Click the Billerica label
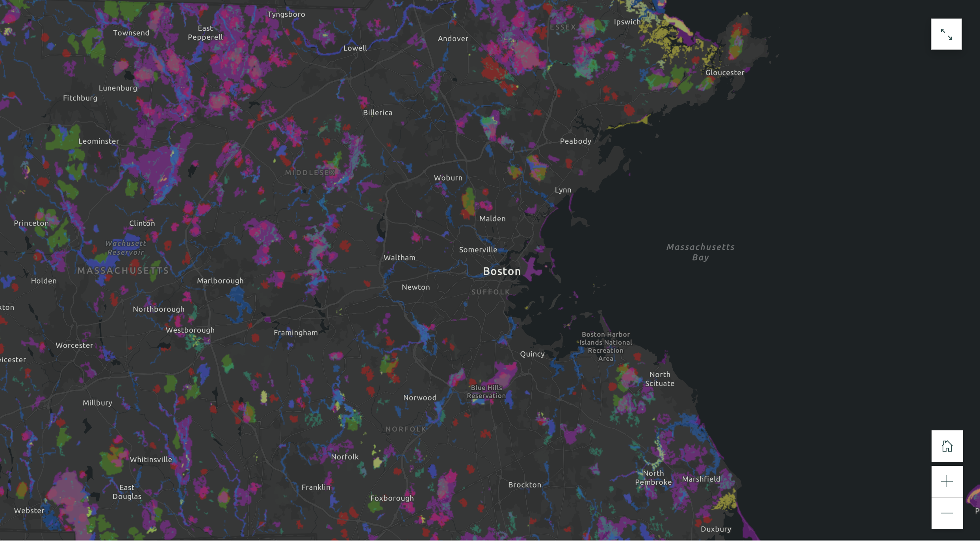 (377, 113)
